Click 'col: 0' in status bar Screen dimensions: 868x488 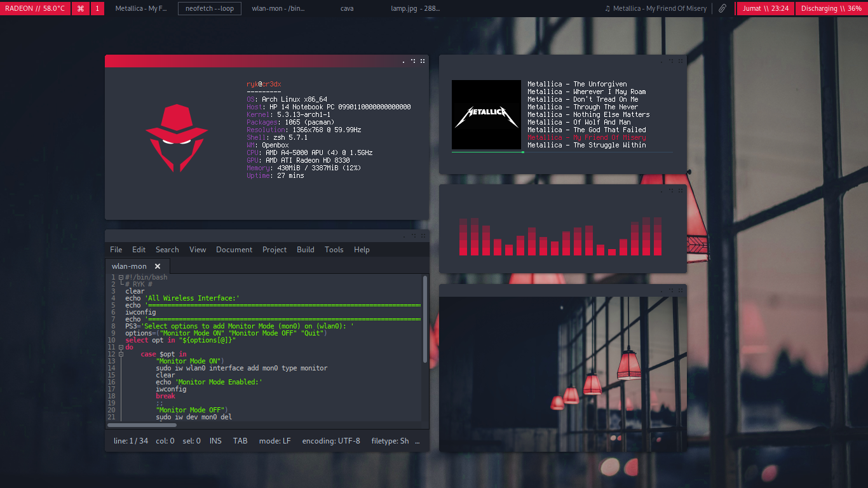(x=165, y=441)
